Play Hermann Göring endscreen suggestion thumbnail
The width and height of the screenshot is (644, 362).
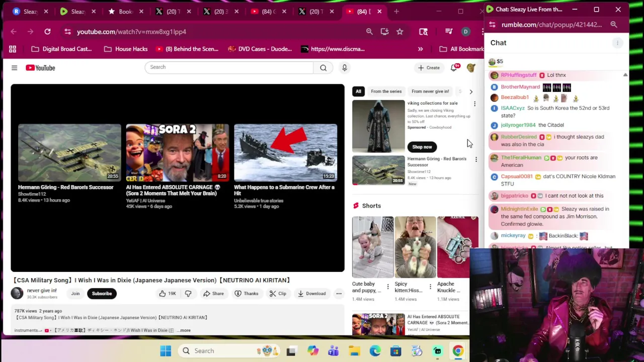[69, 152]
